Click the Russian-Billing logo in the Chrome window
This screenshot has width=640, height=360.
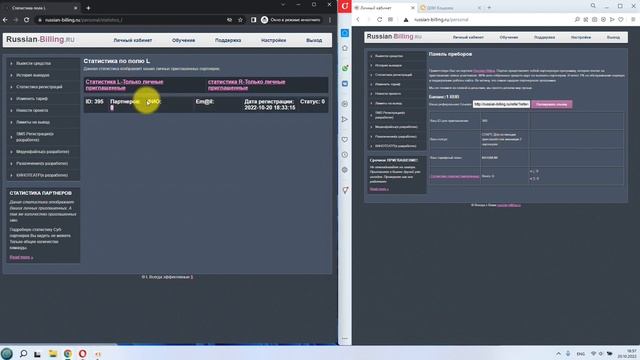(x=40, y=40)
